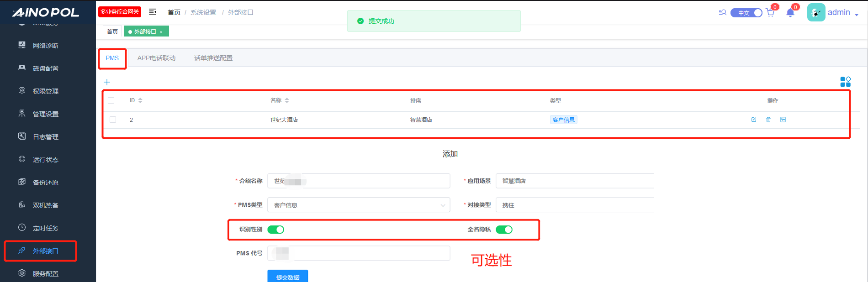This screenshot has height=282, width=868.
Task: Click the column layout grid icon
Action: point(845,82)
